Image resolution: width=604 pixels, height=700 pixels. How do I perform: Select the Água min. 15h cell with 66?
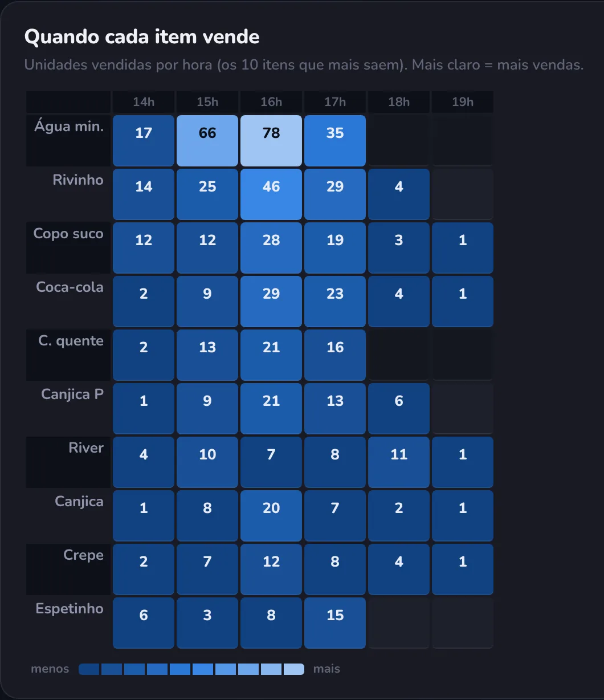(207, 141)
